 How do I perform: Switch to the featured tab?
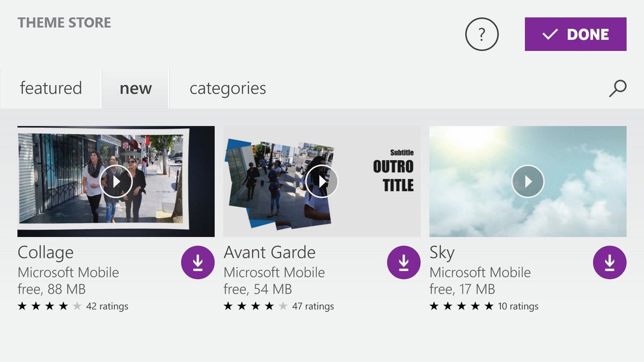[x=51, y=88]
